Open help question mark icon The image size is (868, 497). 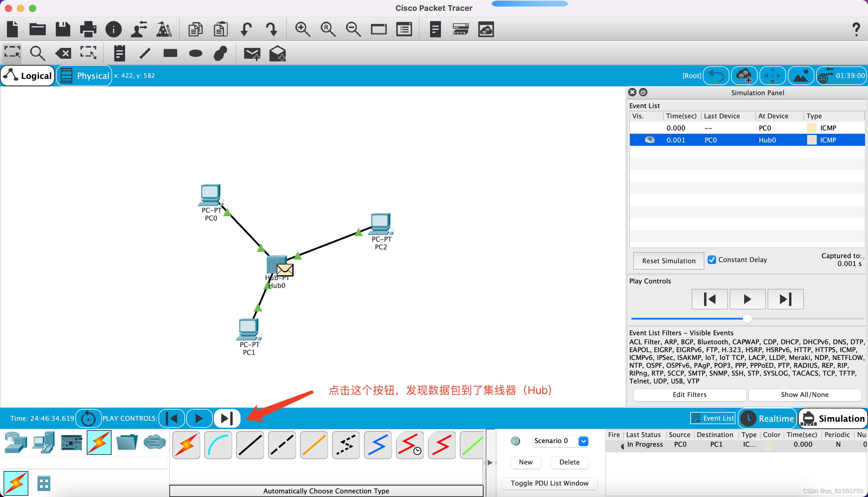tap(856, 29)
